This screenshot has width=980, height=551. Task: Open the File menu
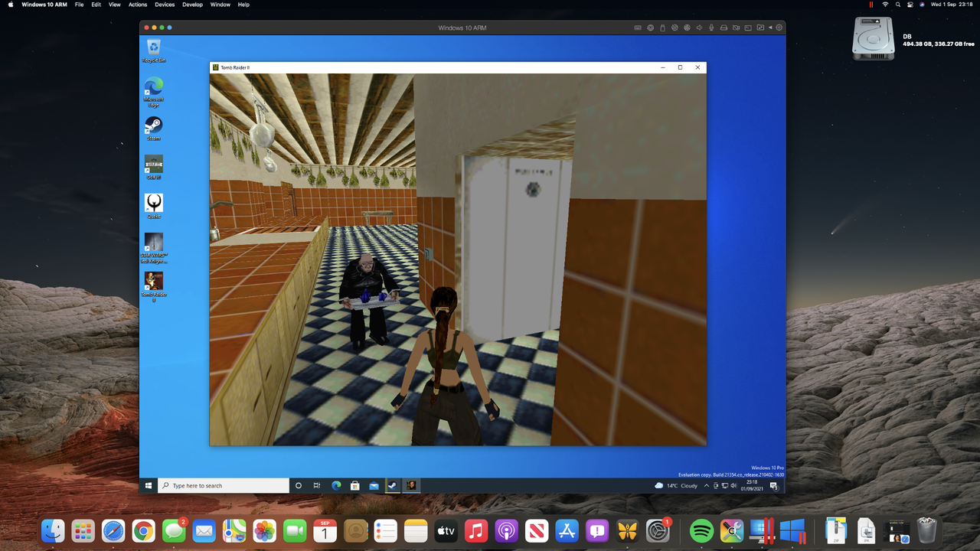pyautogui.click(x=80, y=5)
